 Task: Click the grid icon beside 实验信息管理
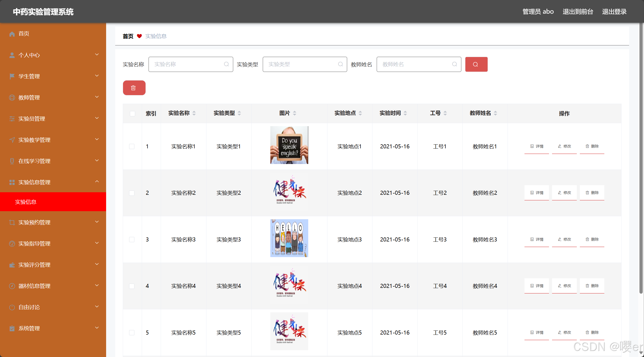tap(12, 182)
